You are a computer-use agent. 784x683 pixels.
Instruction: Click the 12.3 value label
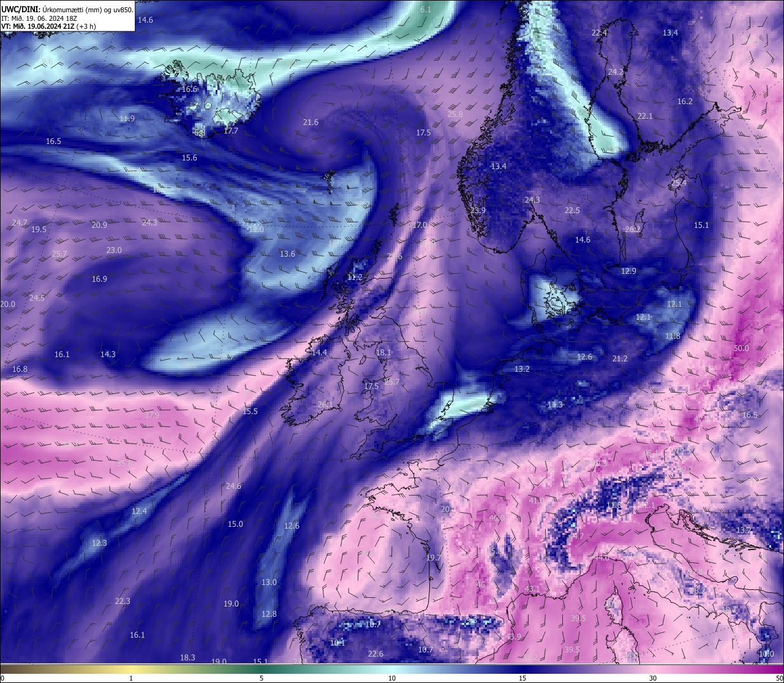pyautogui.click(x=99, y=543)
